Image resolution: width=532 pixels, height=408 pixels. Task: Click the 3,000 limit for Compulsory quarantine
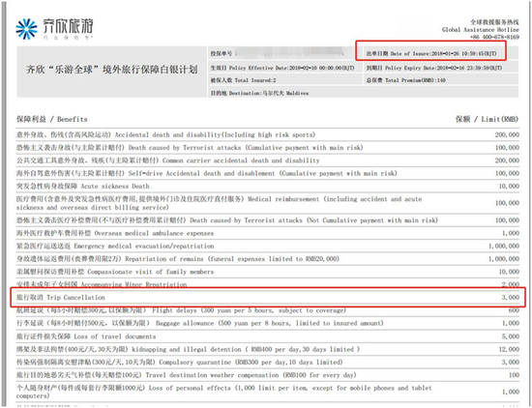[x=511, y=363]
